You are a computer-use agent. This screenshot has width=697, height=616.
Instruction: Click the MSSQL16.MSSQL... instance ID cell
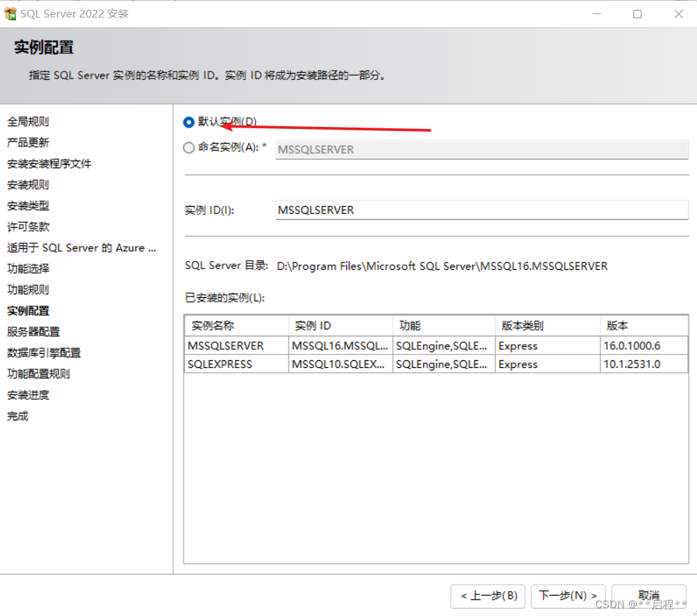tap(340, 345)
